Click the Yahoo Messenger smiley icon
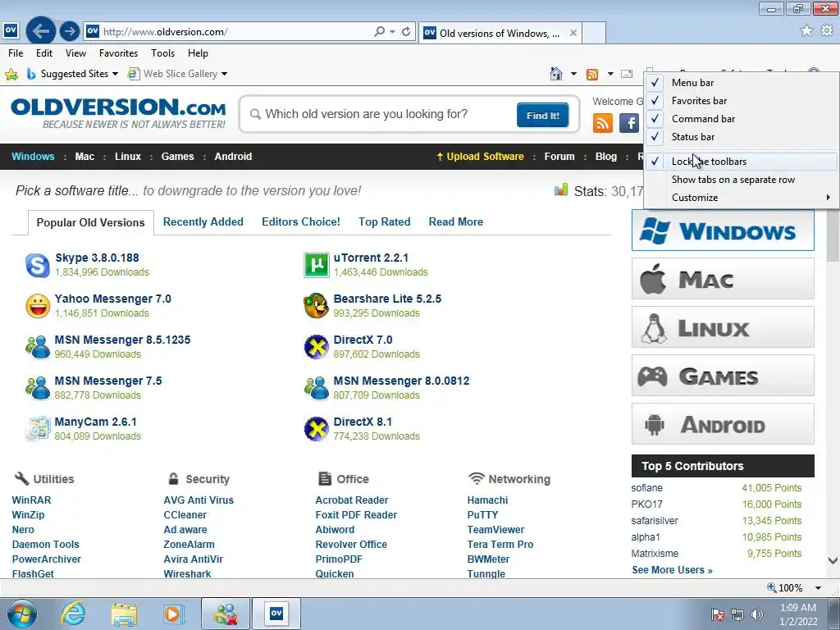840x630 pixels. (x=38, y=306)
